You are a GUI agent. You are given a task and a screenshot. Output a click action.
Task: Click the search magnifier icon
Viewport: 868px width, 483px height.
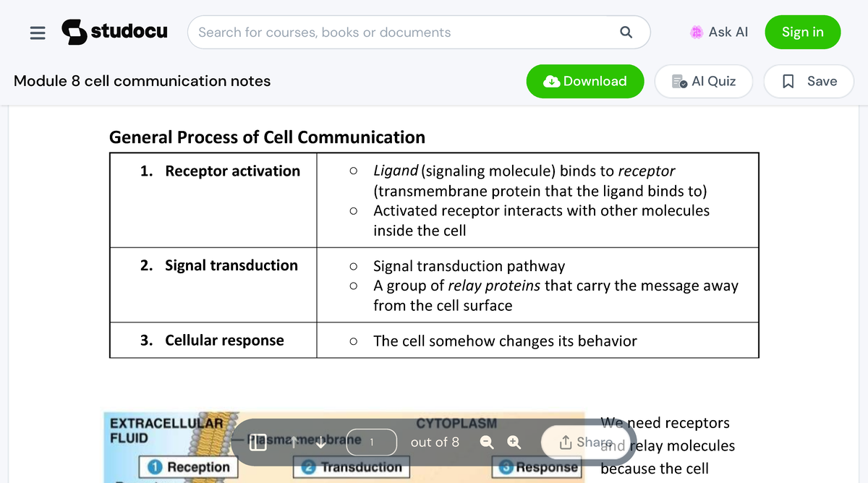(626, 32)
